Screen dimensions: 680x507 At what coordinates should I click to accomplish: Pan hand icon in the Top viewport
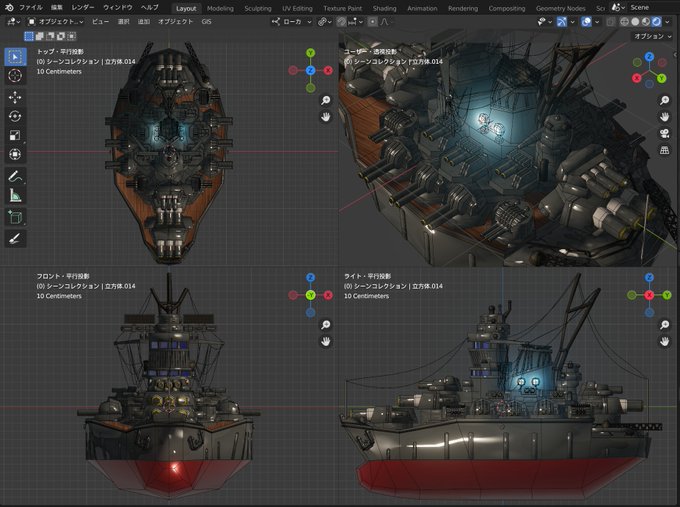[x=325, y=117]
